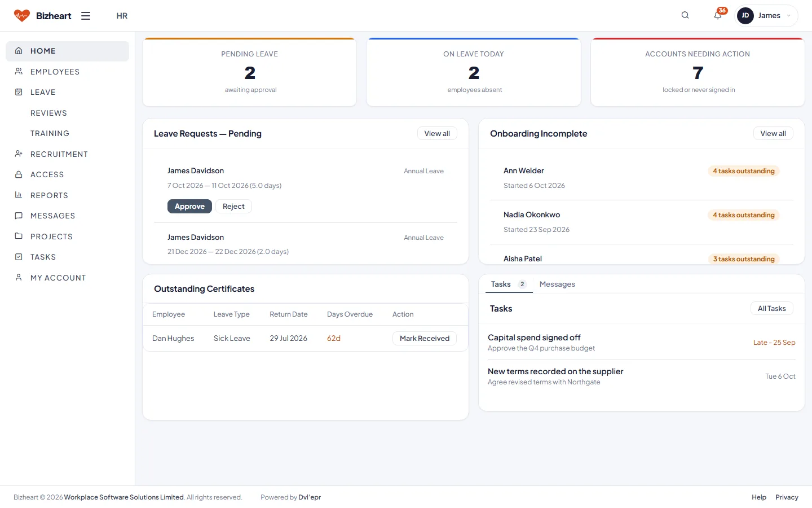The width and height of the screenshot is (812, 508).
Task: Open the All Tasks button
Action: point(772,309)
